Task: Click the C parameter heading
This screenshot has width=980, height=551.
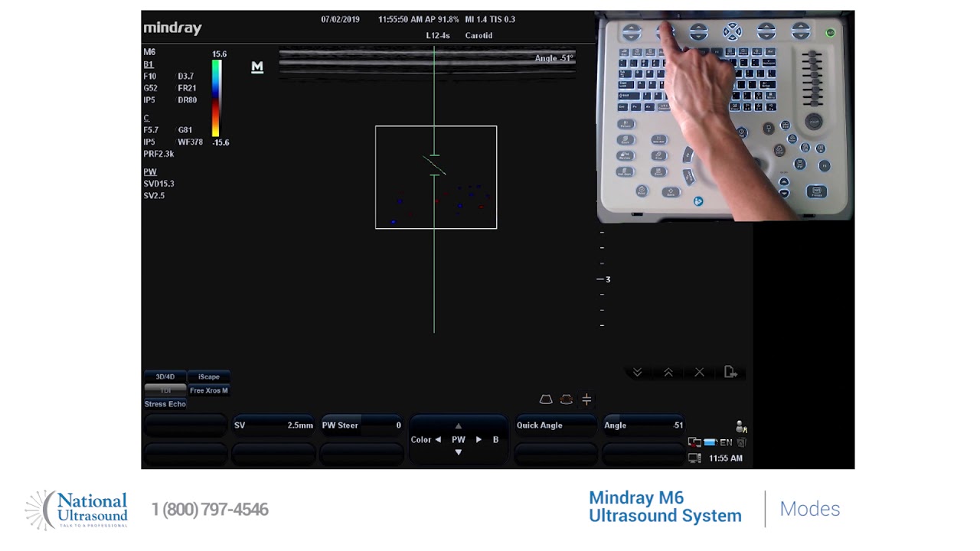Action: coord(146,118)
